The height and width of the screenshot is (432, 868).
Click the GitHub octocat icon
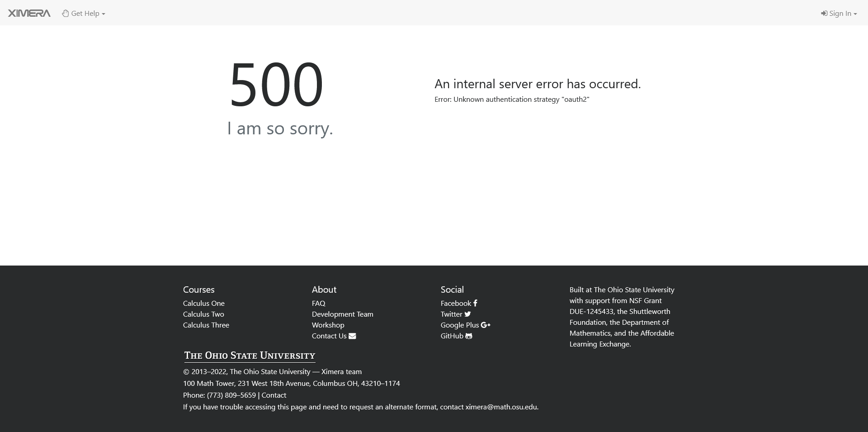pos(468,336)
